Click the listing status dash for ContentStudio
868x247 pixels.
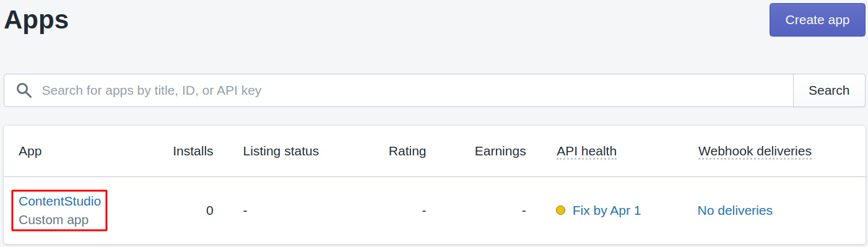245,210
